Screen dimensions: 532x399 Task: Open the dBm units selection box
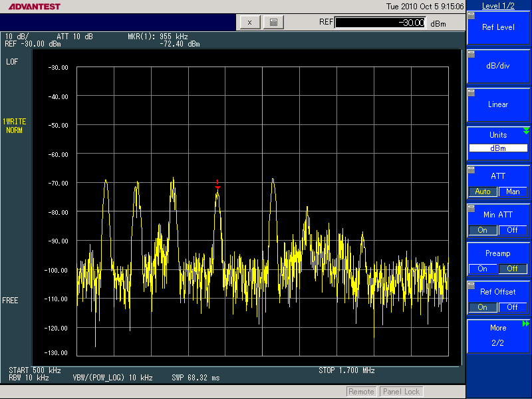pos(498,148)
